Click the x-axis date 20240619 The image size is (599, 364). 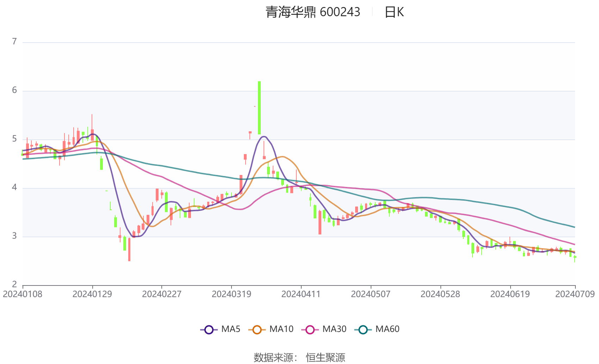point(510,294)
